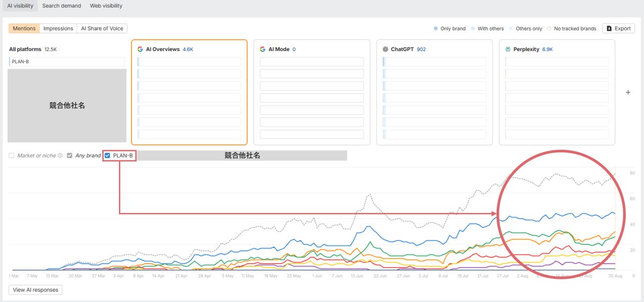Switch to the Search demand tab
The width and height of the screenshot is (644, 302).
(62, 6)
